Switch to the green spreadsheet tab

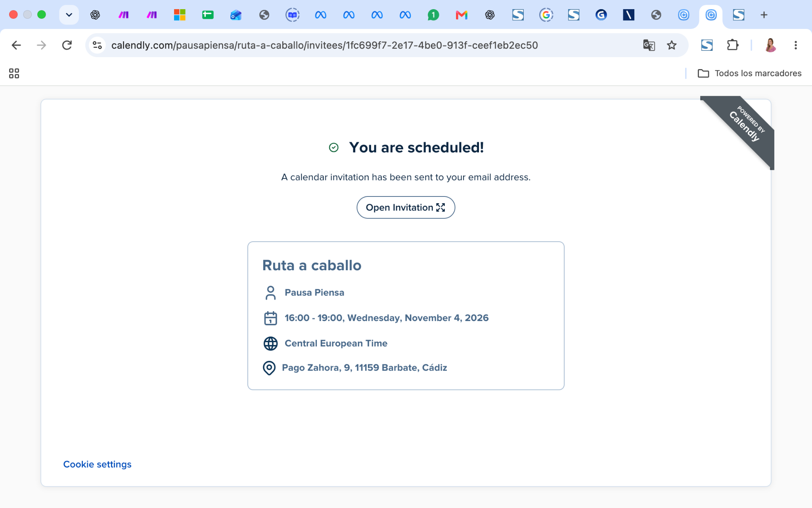click(208, 15)
